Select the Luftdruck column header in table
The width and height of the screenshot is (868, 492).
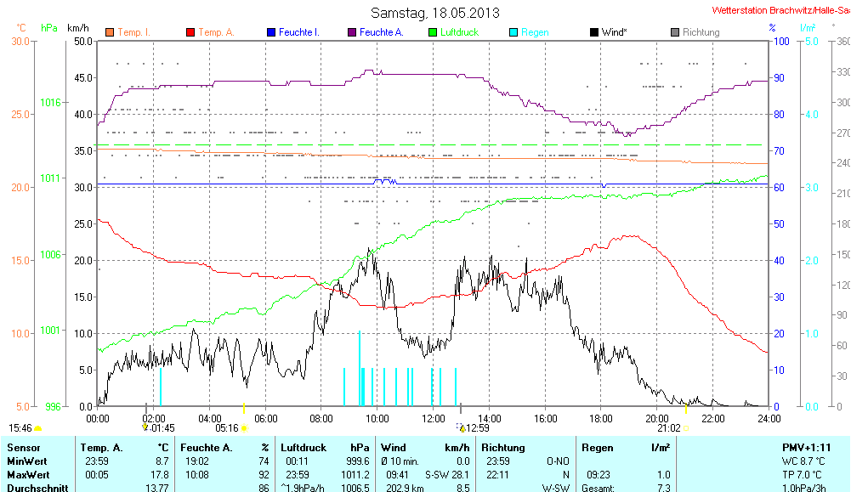(x=302, y=447)
